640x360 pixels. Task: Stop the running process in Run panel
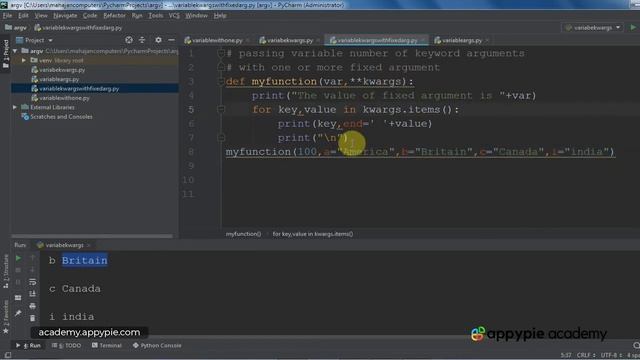pos(18,270)
